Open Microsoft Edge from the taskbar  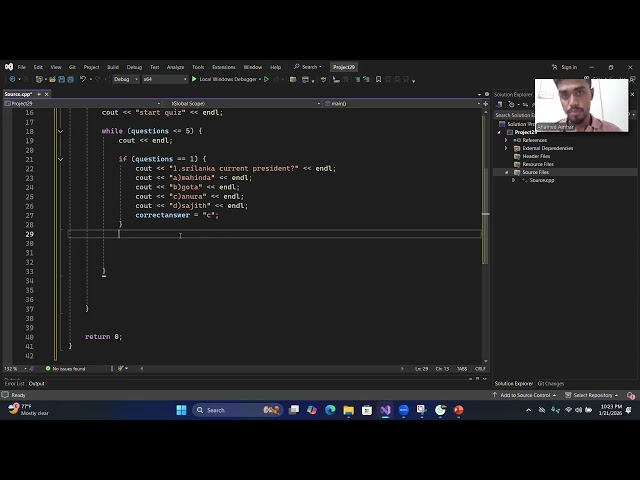[330, 410]
